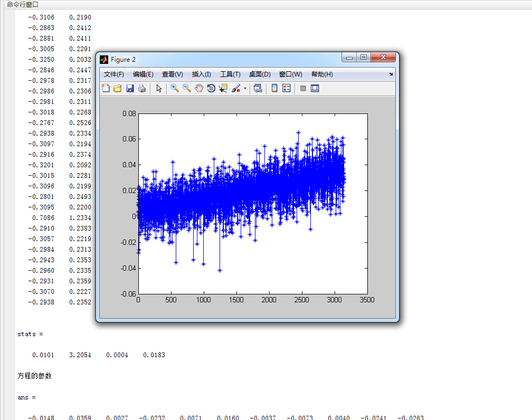The width and height of the screenshot is (532, 420).
Task: Open the 桌面(D) menu
Action: (x=260, y=74)
